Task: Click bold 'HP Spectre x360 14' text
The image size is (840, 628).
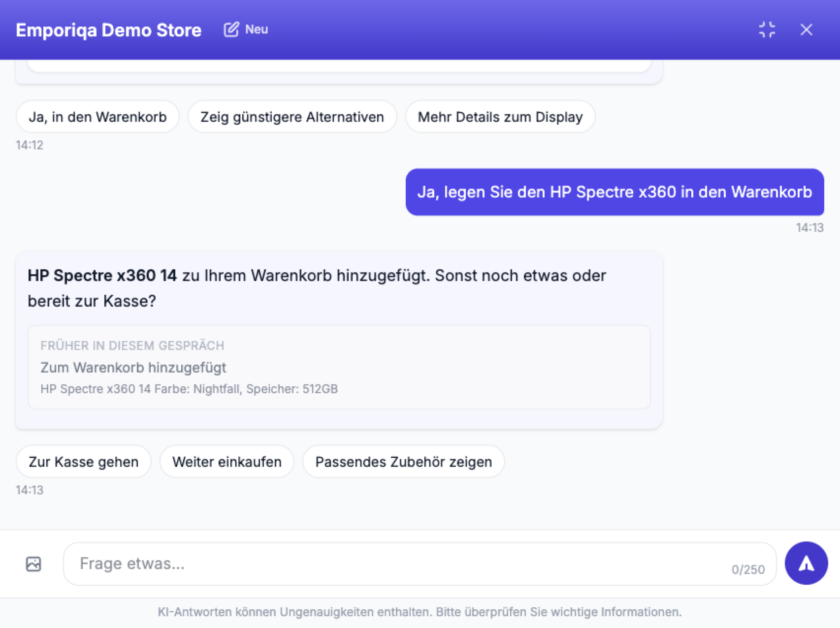Action: tap(102, 276)
